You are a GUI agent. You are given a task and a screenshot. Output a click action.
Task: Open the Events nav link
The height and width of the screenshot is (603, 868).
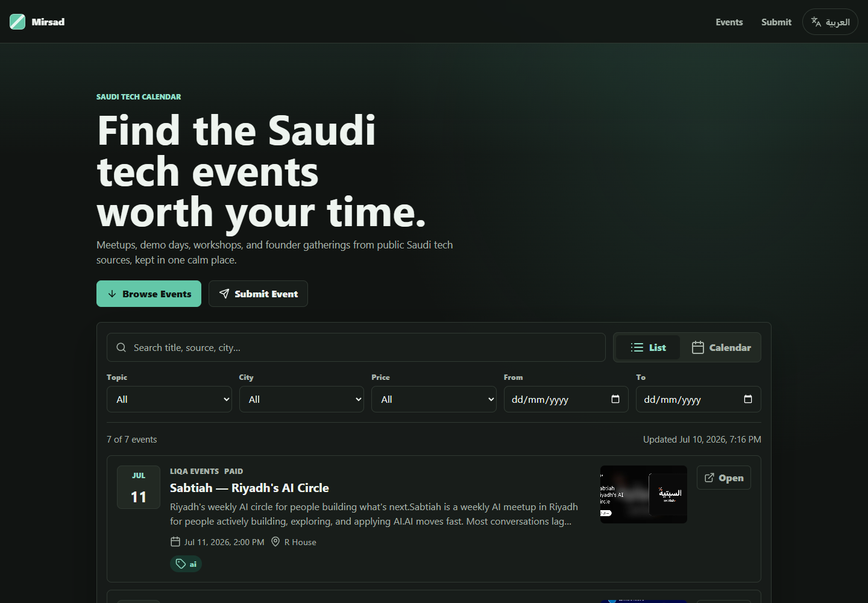(x=729, y=22)
